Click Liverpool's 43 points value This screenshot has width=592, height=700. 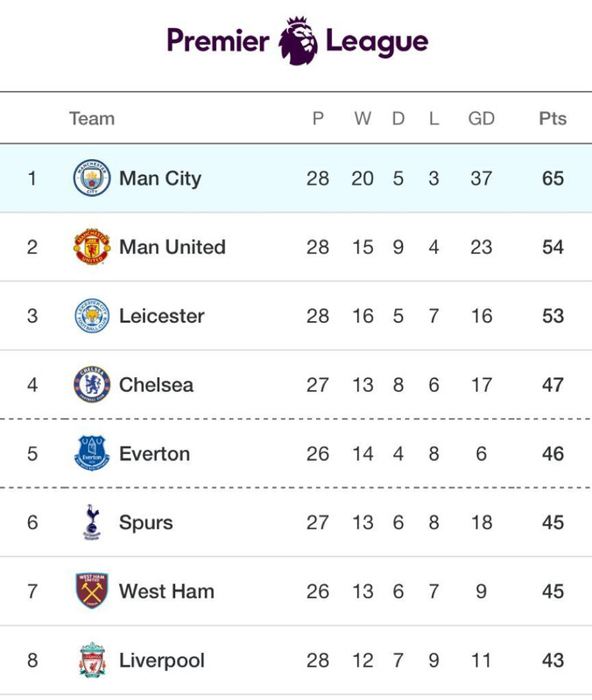pyautogui.click(x=553, y=660)
